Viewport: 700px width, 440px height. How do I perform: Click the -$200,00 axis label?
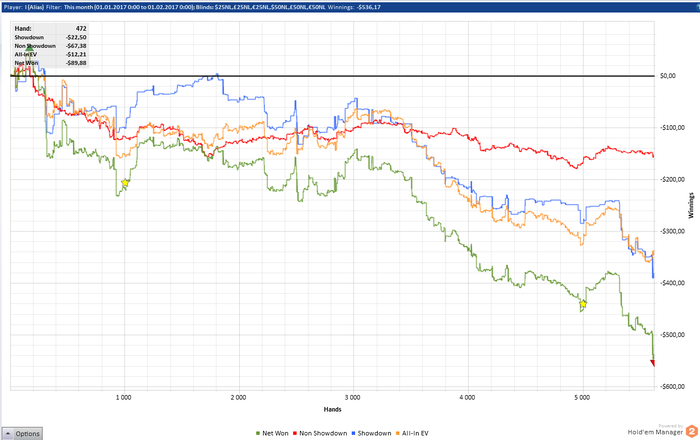coord(672,179)
